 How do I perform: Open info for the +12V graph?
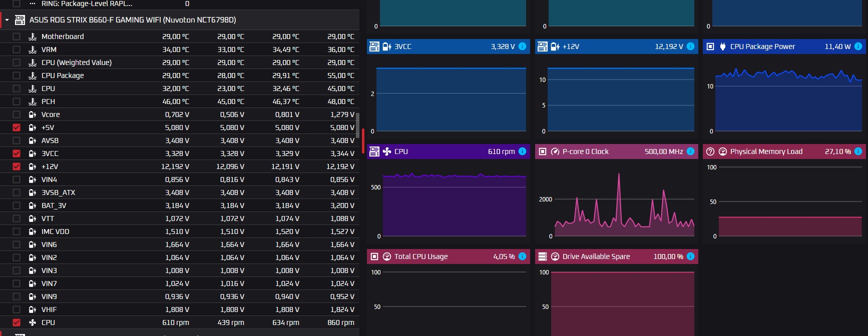pos(691,46)
